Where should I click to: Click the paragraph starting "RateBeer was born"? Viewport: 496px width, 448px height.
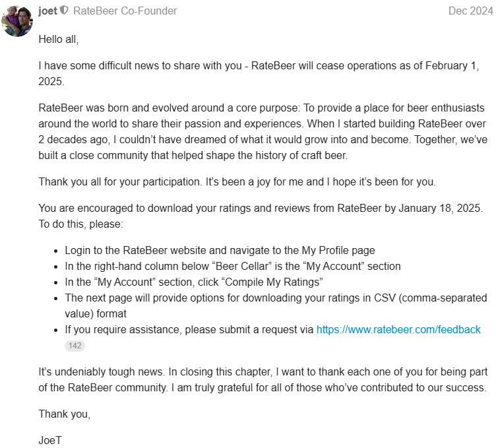point(262,132)
